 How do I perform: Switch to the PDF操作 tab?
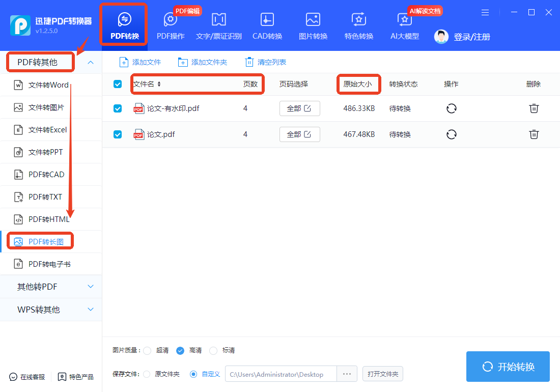click(x=171, y=25)
